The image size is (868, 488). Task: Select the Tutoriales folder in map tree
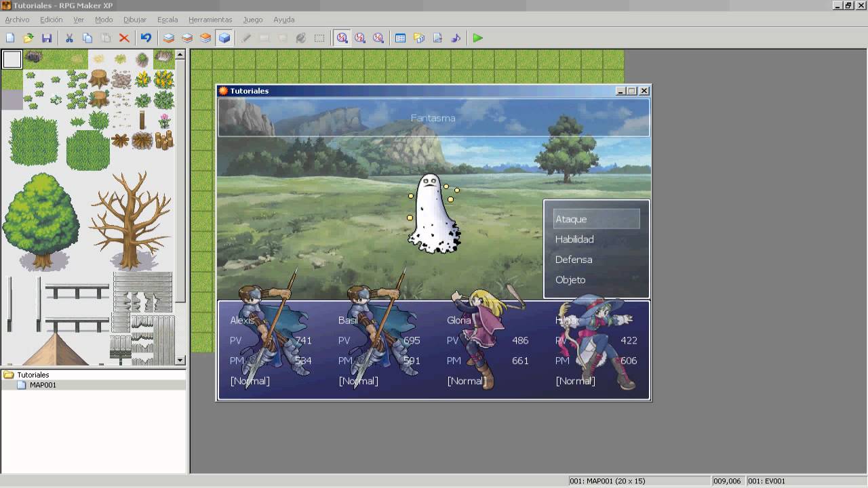pyautogui.click(x=33, y=375)
